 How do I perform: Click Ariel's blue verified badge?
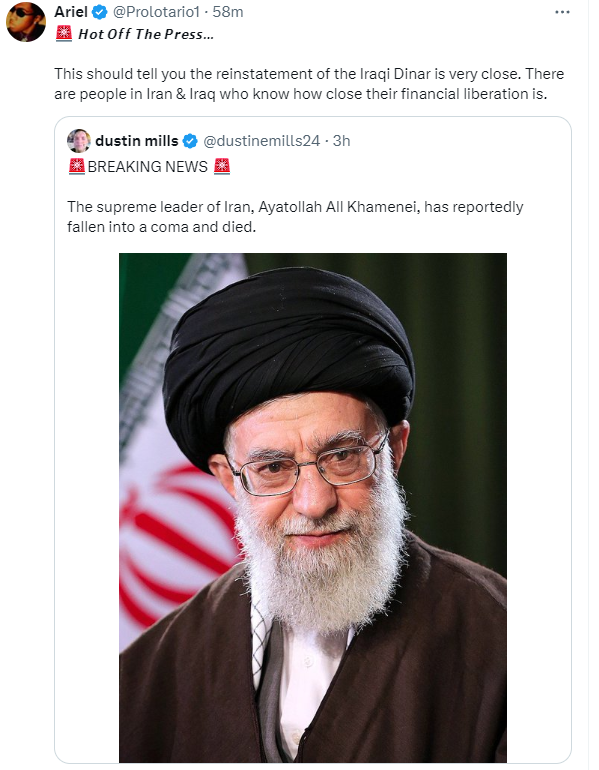coord(100,12)
